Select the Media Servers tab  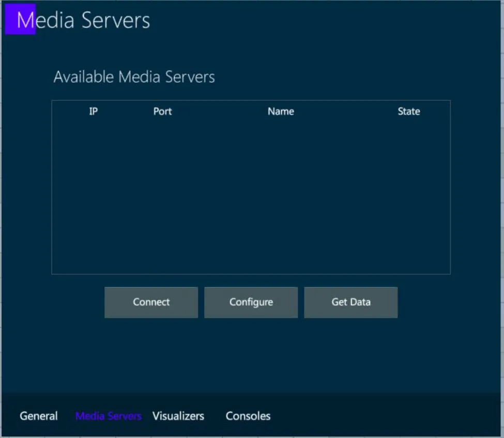tap(109, 416)
